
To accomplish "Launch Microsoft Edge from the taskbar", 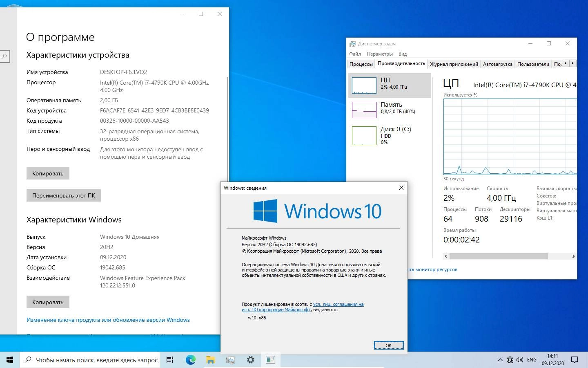I will [190, 360].
